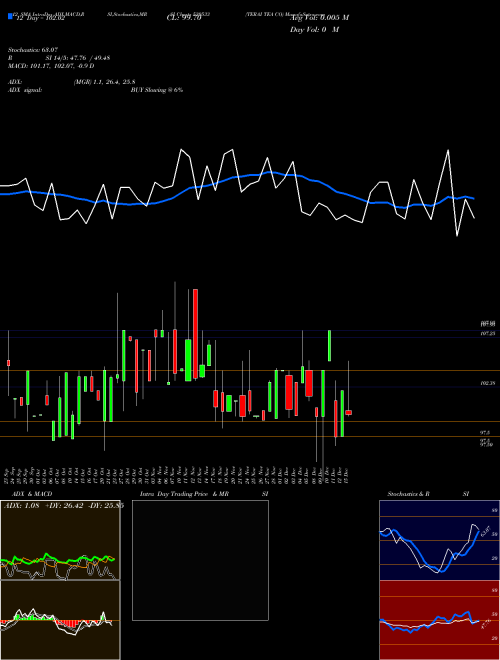The image size is (500, 660).
Task: Click the last small red candlestick on the chart
Action: click(x=348, y=412)
